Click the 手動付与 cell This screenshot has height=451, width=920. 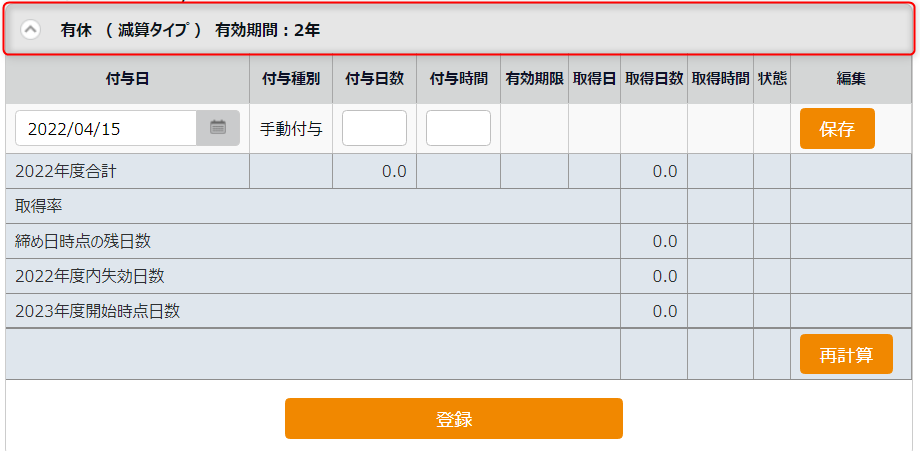point(290,129)
